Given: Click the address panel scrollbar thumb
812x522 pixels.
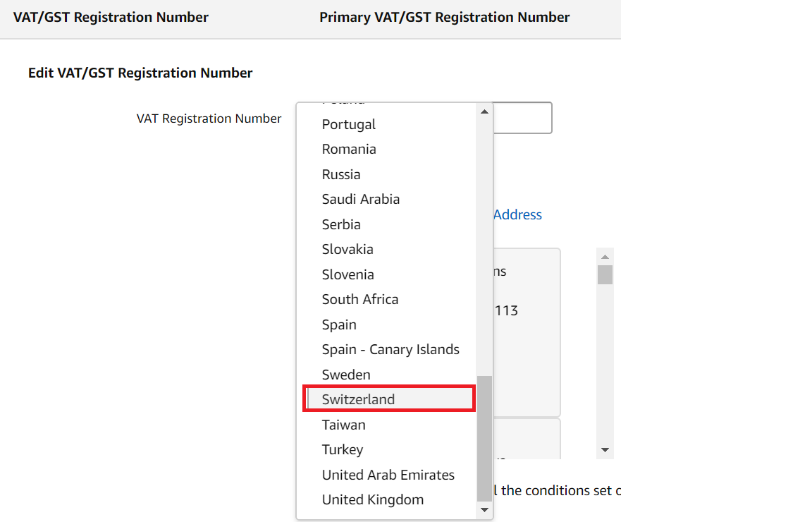Looking at the screenshot, I should (605, 274).
